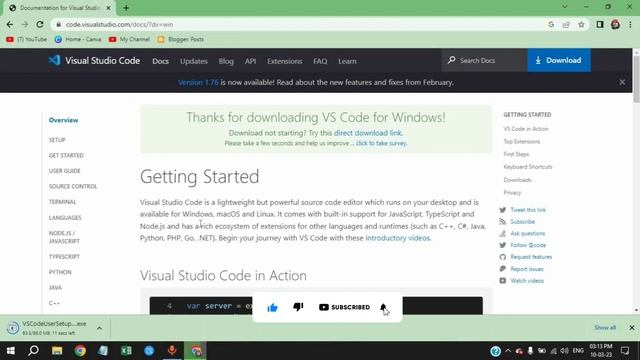Reload the current page
Image resolution: width=640 pixels, height=360 pixels.
coord(40,24)
